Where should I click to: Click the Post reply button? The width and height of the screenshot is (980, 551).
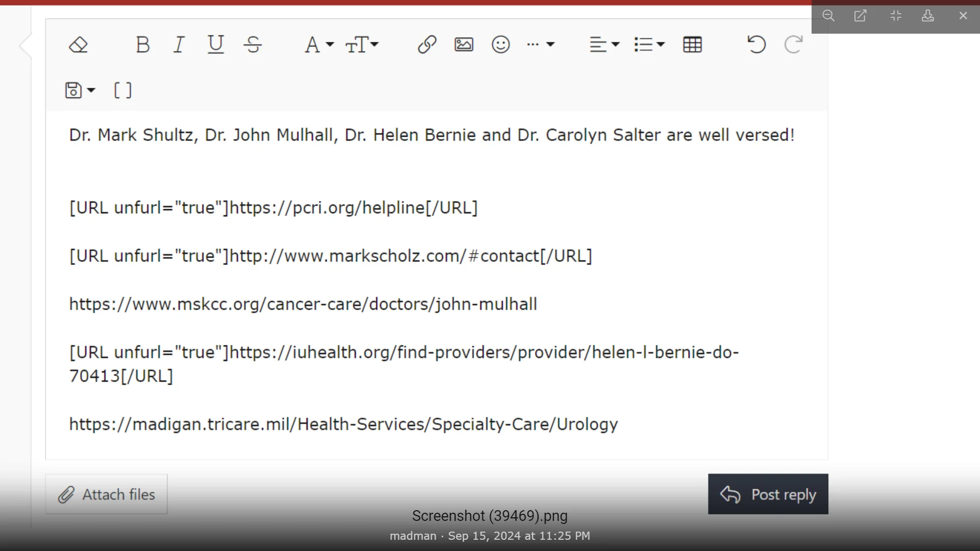[x=768, y=494]
